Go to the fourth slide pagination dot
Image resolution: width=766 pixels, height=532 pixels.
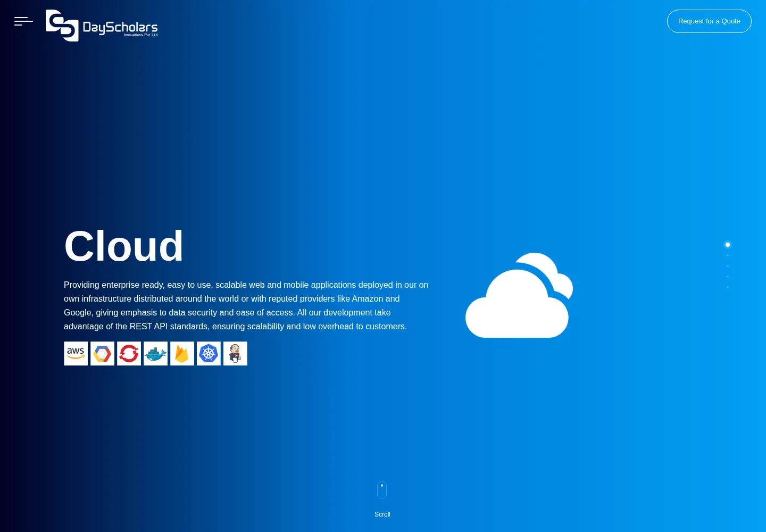coord(728,277)
